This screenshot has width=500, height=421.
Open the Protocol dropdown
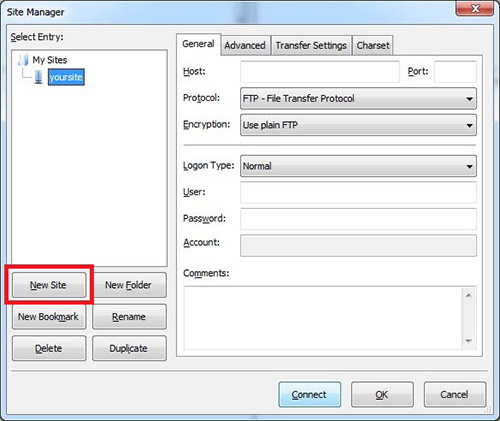[x=358, y=99]
